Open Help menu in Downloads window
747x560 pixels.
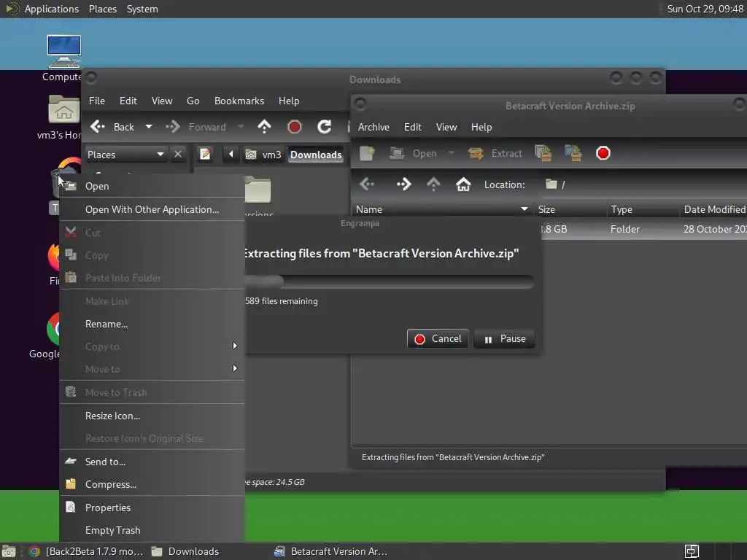pyautogui.click(x=289, y=101)
